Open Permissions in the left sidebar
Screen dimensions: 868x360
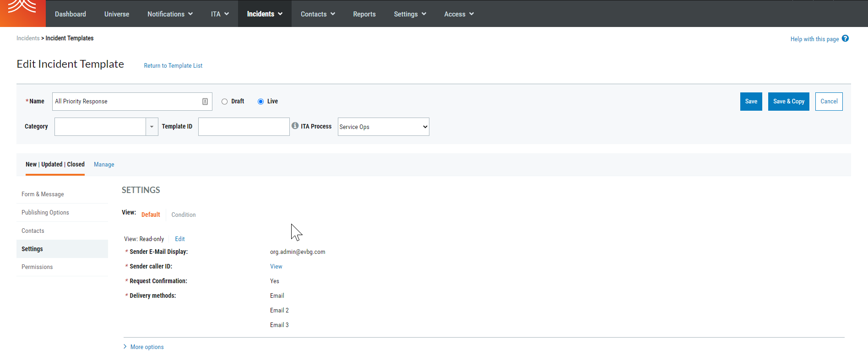(x=37, y=267)
